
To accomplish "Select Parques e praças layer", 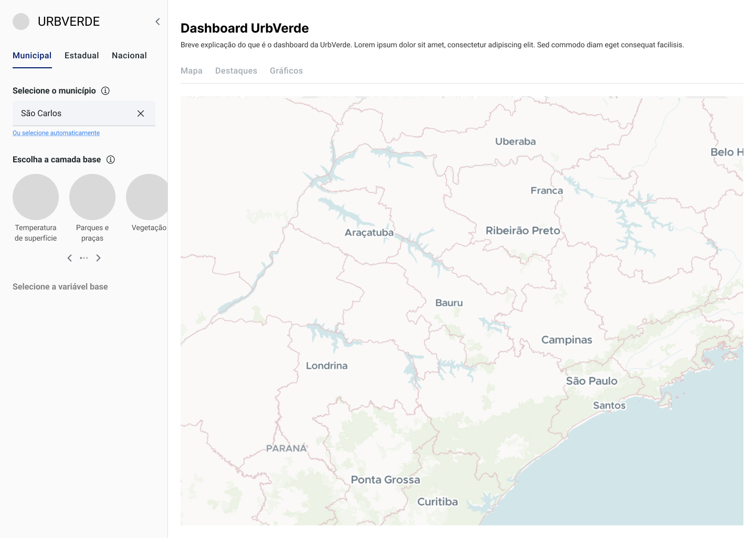I will tap(92, 197).
